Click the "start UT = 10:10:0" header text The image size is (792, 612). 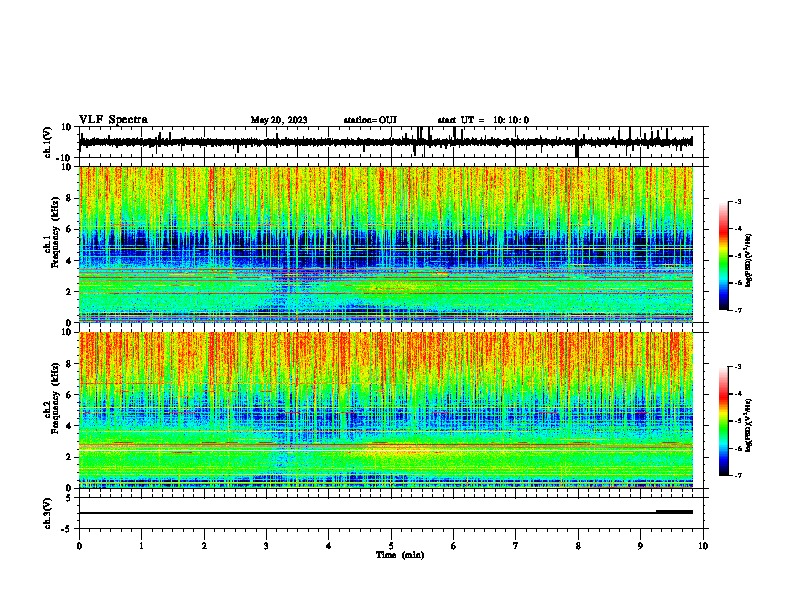pos(483,120)
